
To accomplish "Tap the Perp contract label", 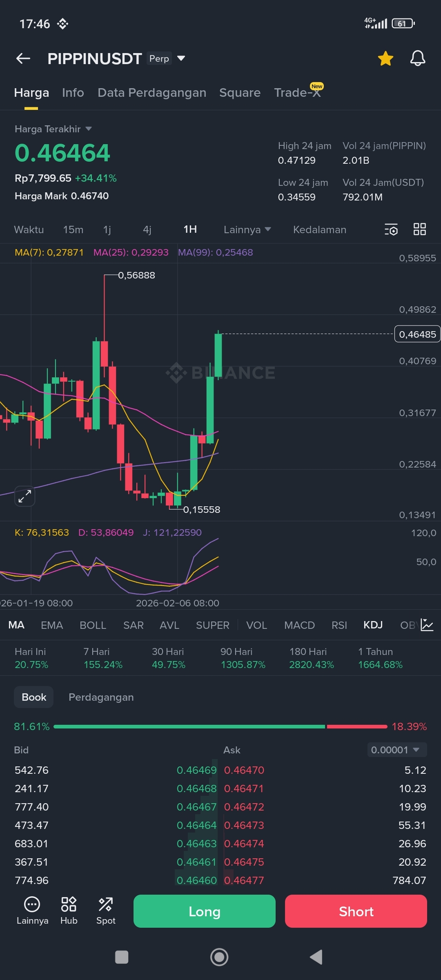I will [x=159, y=58].
